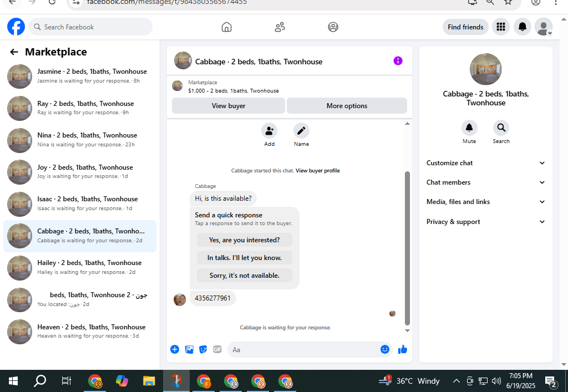Image resolution: width=568 pixels, height=392 pixels.
Task: Click the chat scrollbar up arrow
Action: pyautogui.click(x=407, y=124)
